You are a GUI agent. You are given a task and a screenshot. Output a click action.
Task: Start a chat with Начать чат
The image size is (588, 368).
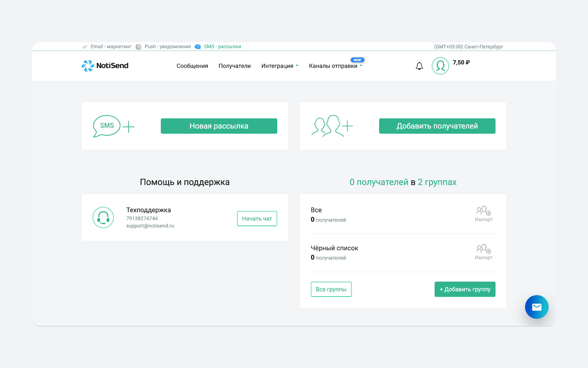tap(257, 219)
